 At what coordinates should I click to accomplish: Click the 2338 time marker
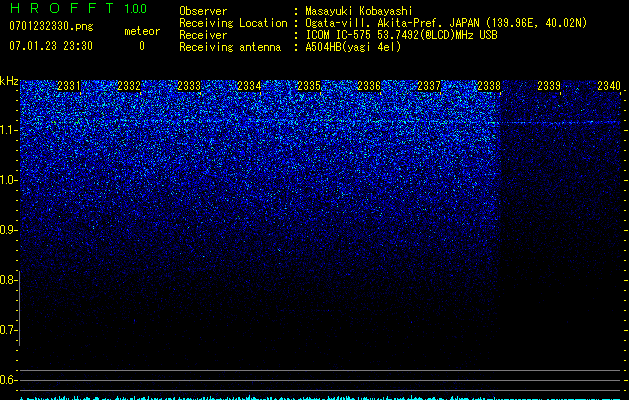(x=489, y=85)
